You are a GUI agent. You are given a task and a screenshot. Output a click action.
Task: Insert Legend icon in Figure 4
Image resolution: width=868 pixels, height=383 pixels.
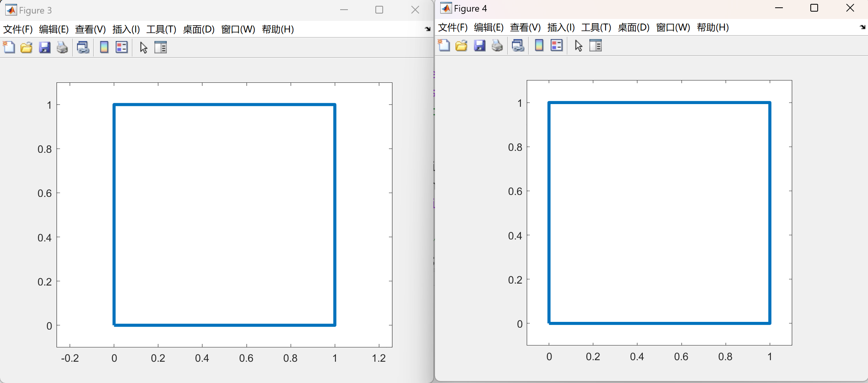tap(556, 45)
